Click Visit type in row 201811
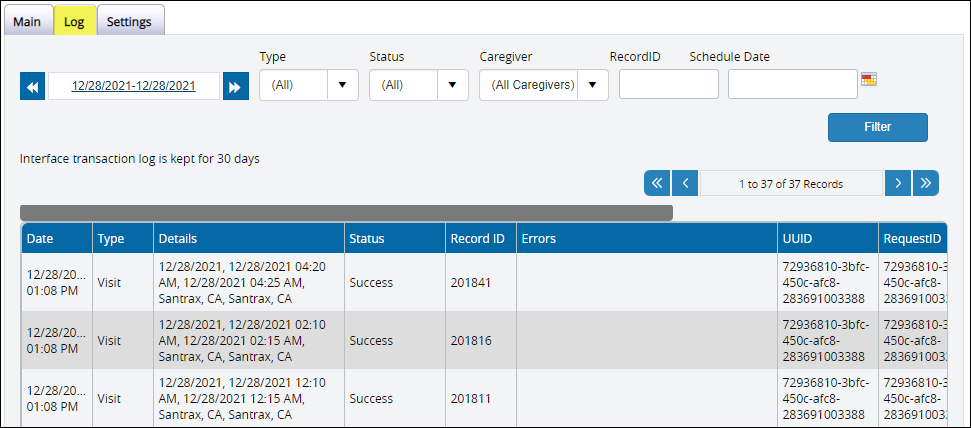The height and width of the screenshot is (428, 971). click(123, 398)
